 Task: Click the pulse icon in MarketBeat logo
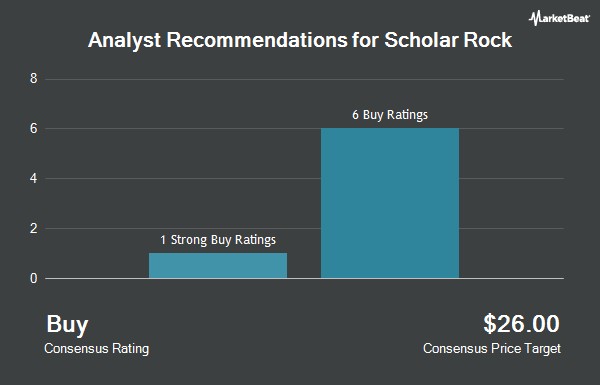click(535, 18)
